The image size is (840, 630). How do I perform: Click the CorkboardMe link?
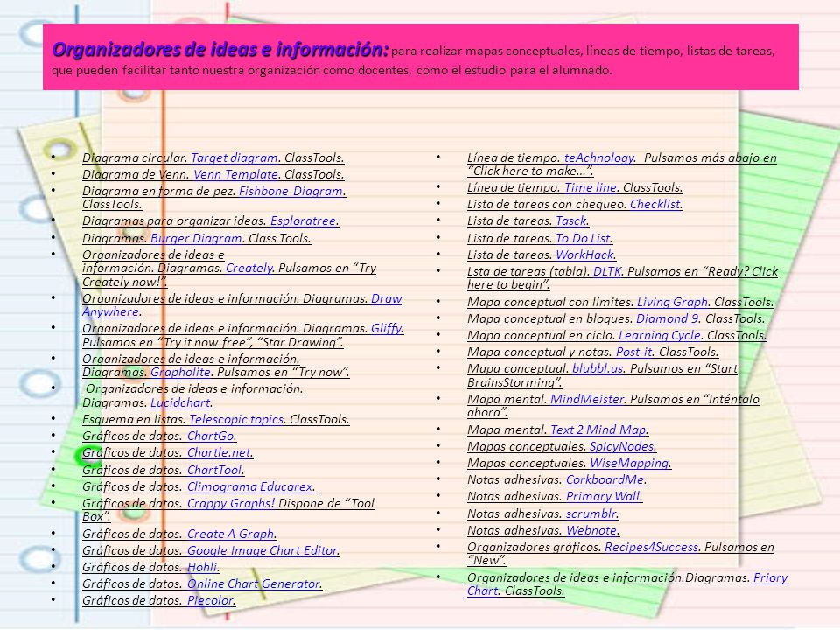click(605, 480)
